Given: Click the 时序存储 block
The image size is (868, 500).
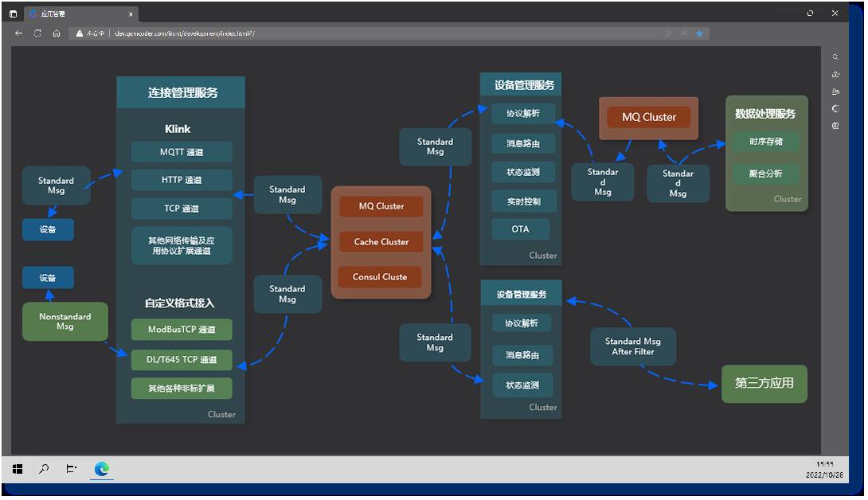Looking at the screenshot, I should click(765, 143).
